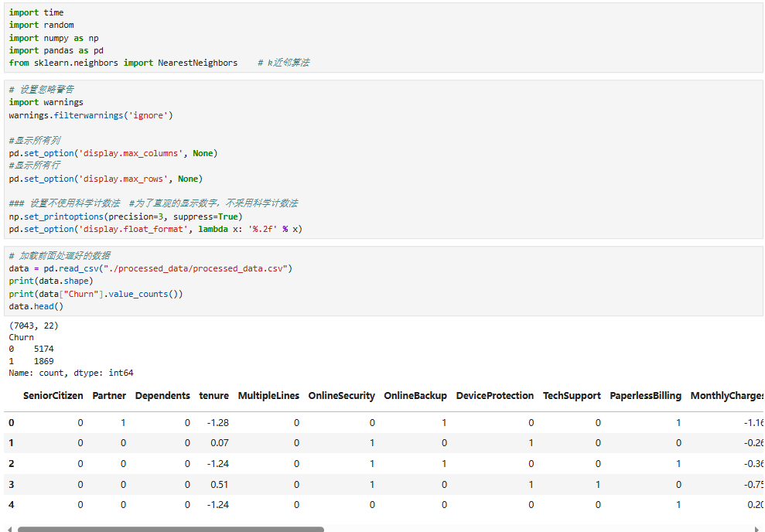Click the print(data.shape) line
The image size is (765, 532).
click(x=51, y=281)
